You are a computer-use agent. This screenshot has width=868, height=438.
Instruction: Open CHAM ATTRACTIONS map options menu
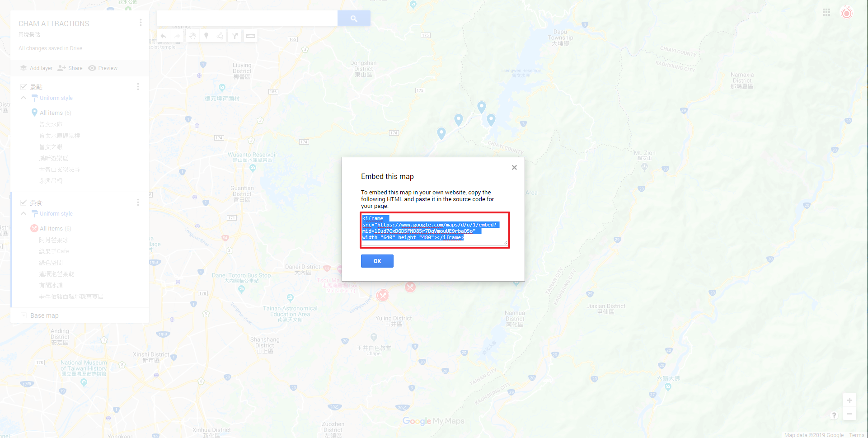[x=141, y=23]
